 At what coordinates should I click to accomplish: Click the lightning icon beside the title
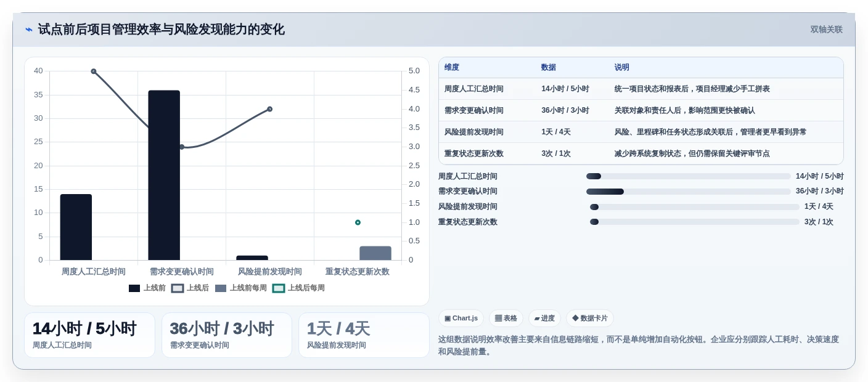point(29,30)
